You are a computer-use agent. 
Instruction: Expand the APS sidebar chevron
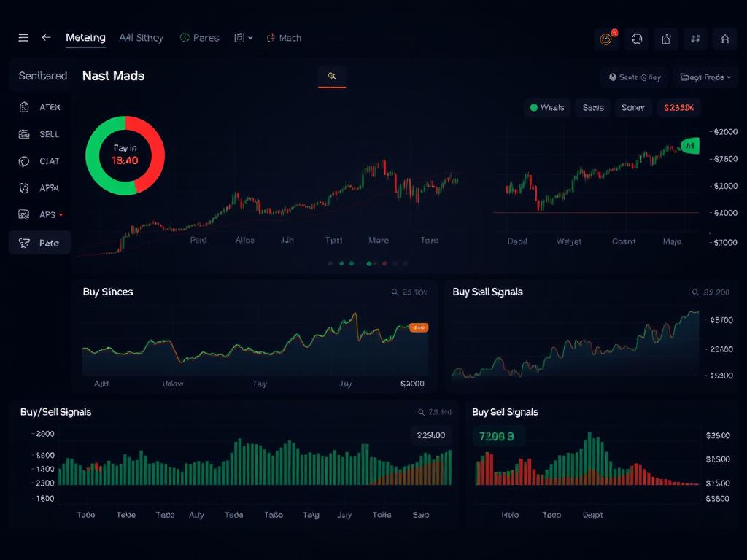(x=61, y=215)
